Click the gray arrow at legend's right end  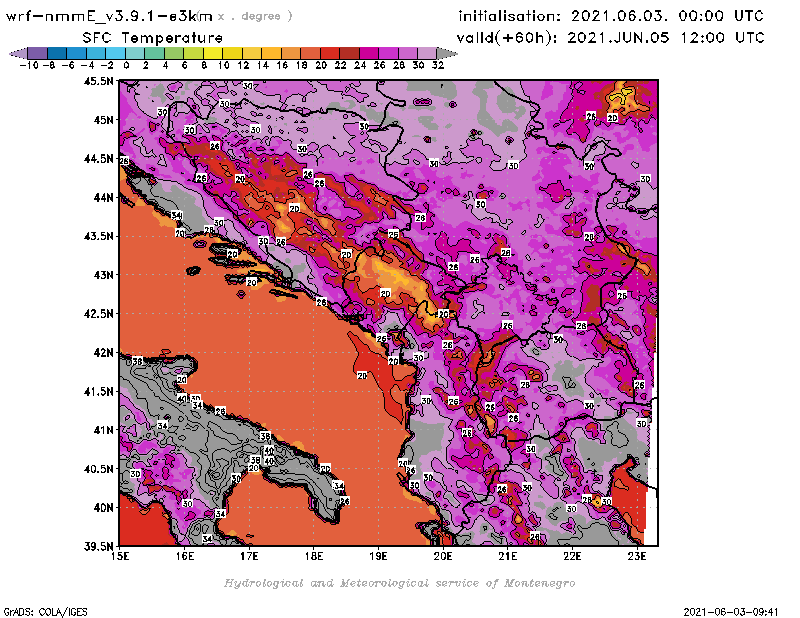(x=447, y=53)
